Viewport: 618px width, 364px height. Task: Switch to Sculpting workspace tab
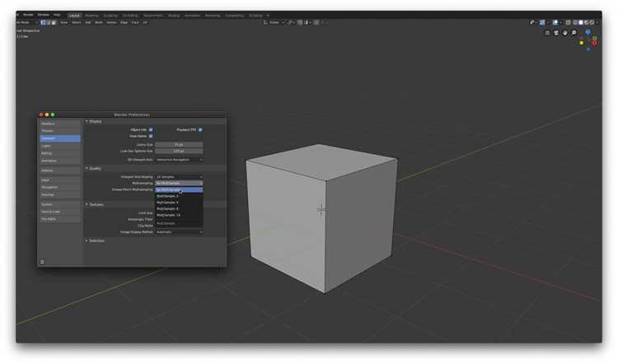(110, 16)
